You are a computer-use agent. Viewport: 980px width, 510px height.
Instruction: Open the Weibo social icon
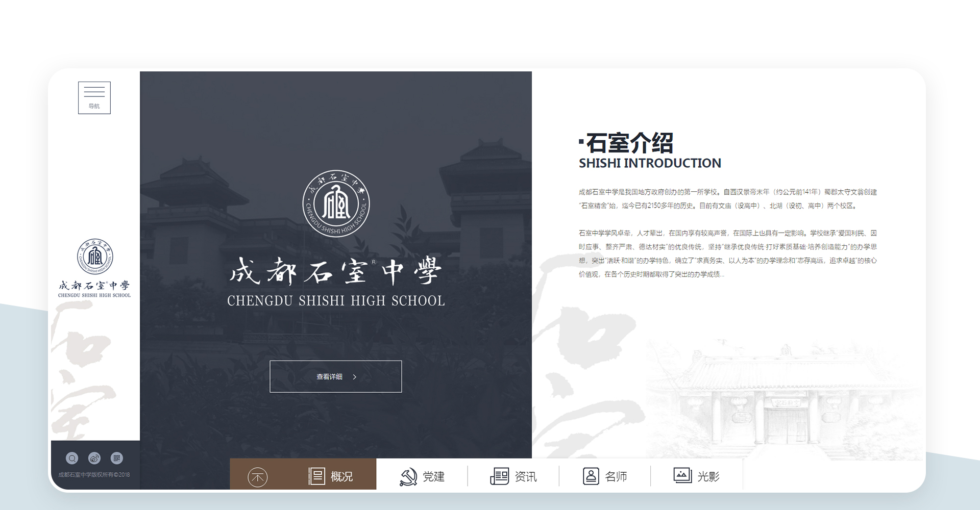[94, 458]
